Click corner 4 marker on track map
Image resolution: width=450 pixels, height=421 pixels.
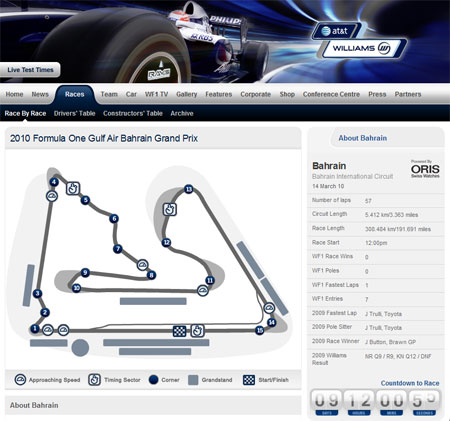tap(54, 182)
